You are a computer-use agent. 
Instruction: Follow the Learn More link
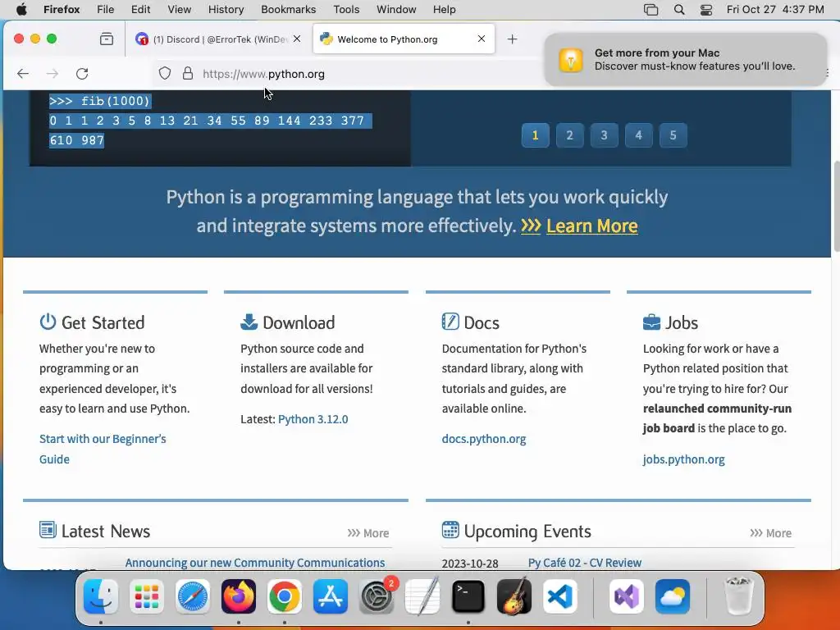pos(592,226)
